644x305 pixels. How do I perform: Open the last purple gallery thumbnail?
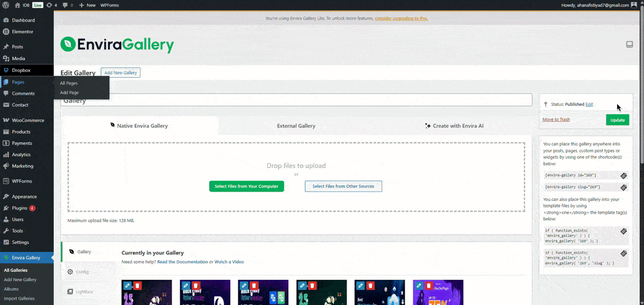(438, 292)
